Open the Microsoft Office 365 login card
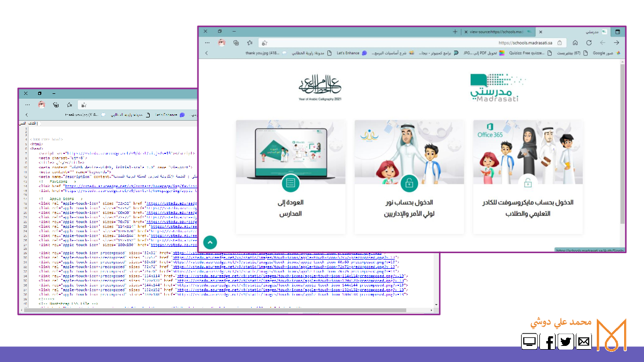 (x=528, y=177)
